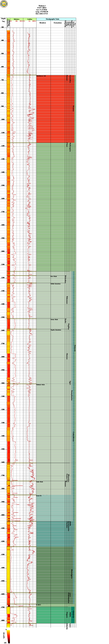Click the depth marker '4000'
The height and width of the screenshot is (644, 109).
pos(3,515)
